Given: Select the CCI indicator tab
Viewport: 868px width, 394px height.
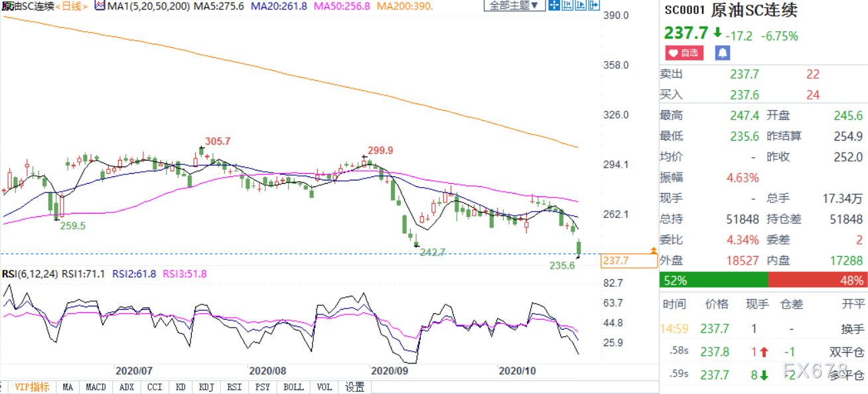Looking at the screenshot, I should 154,387.
